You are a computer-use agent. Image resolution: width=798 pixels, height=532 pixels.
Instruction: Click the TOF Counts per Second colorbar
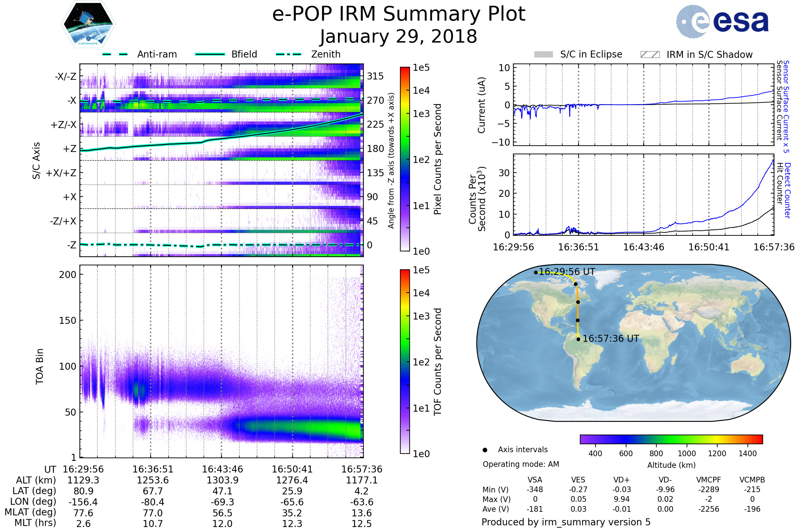pos(405,361)
